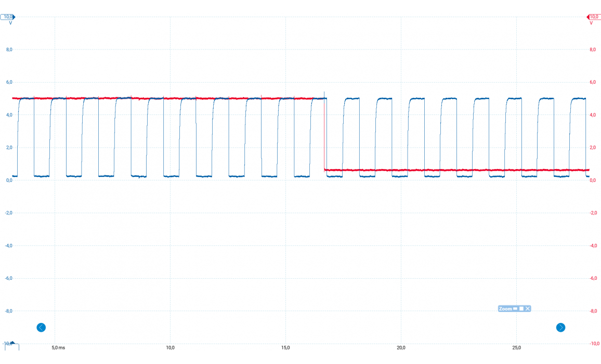The height and width of the screenshot is (364, 601).
Task: Click the 5,0 ms time axis label
Action: [58, 347]
